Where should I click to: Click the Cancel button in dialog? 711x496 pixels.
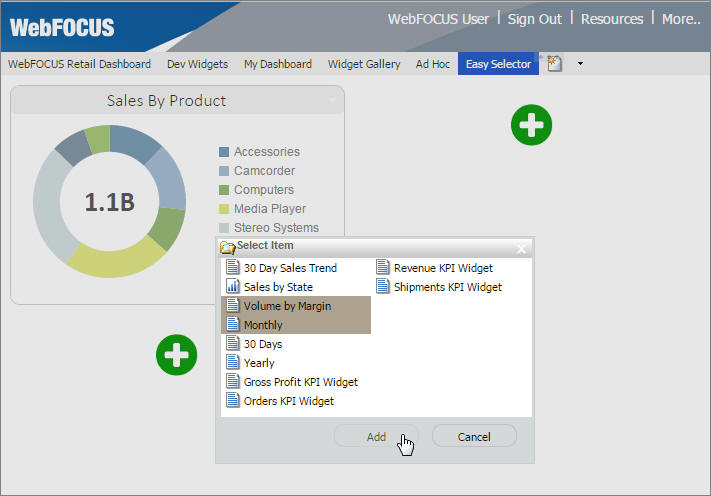(x=474, y=437)
